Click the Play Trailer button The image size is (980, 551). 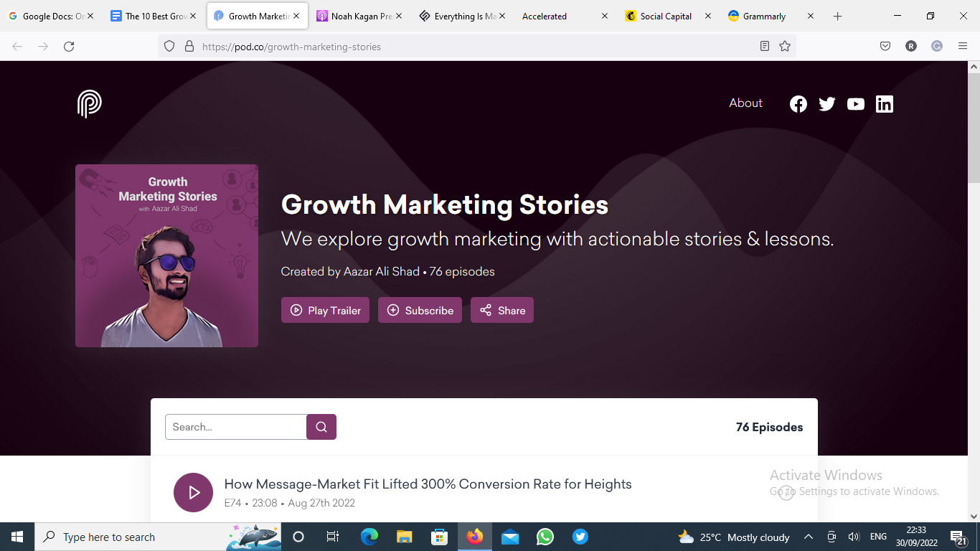tap(325, 310)
